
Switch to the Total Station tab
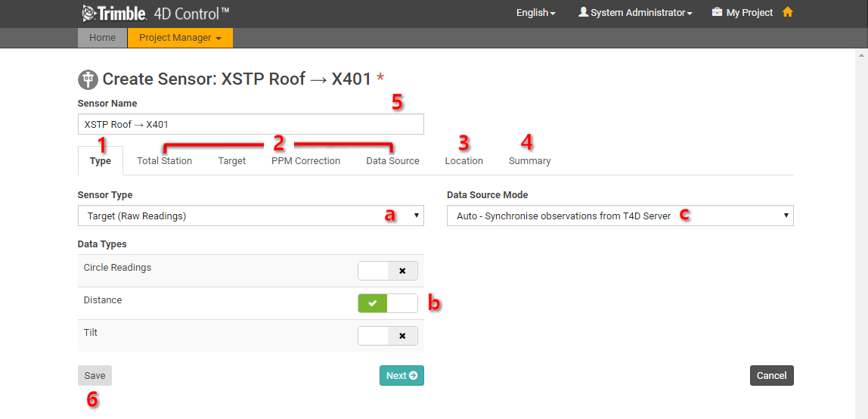(164, 161)
